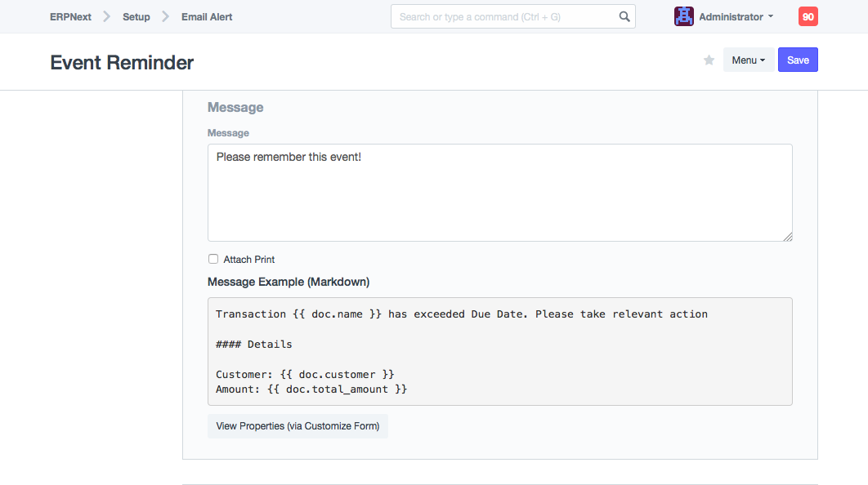
Task: Open the red notifications badge showing 90
Action: pyautogui.click(x=808, y=16)
